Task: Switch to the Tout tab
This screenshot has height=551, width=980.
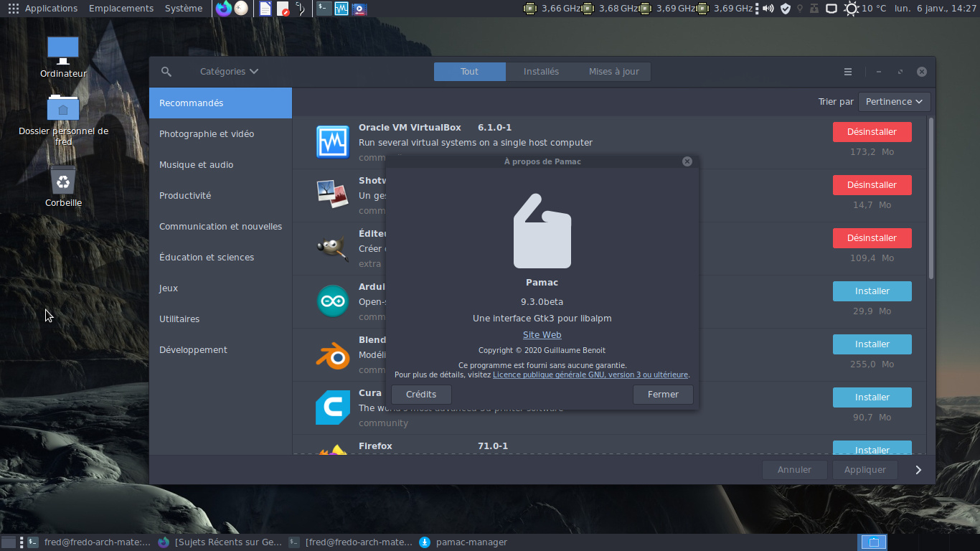Action: click(x=470, y=72)
